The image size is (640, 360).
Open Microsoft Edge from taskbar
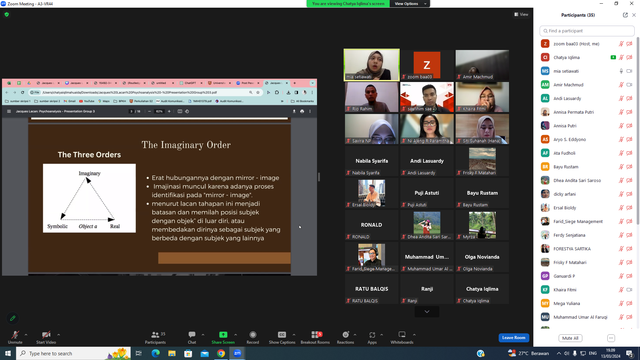point(156,353)
